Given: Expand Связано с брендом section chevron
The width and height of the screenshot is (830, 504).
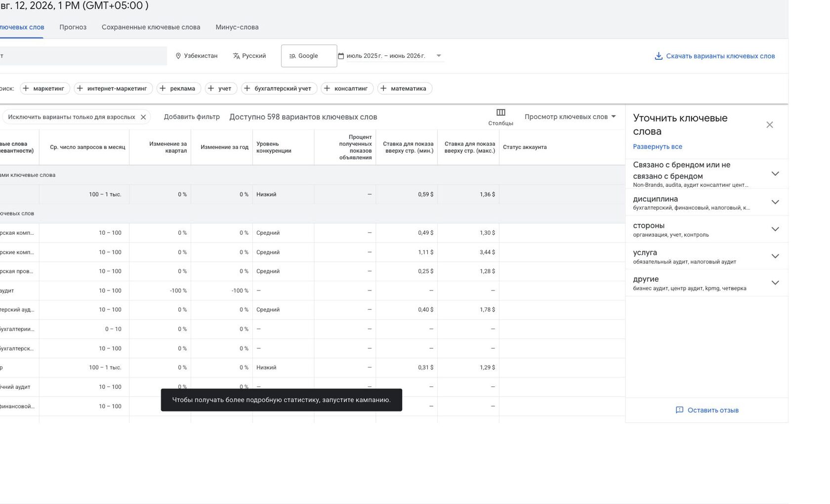Looking at the screenshot, I should tap(775, 173).
